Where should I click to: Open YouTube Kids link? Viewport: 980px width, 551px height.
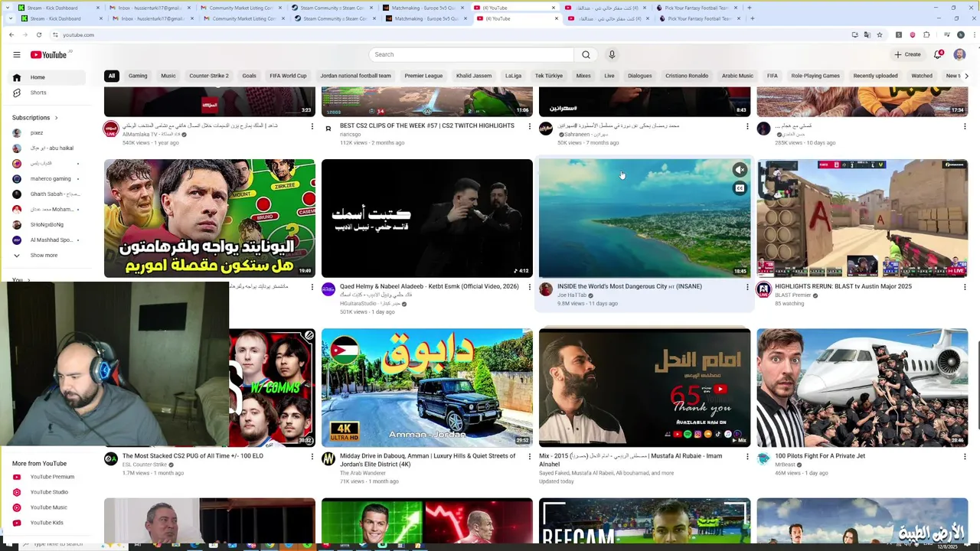point(47,523)
